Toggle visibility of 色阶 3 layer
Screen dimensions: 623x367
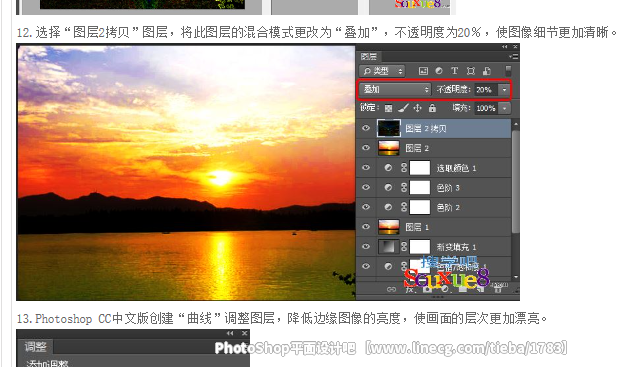pyautogui.click(x=366, y=187)
